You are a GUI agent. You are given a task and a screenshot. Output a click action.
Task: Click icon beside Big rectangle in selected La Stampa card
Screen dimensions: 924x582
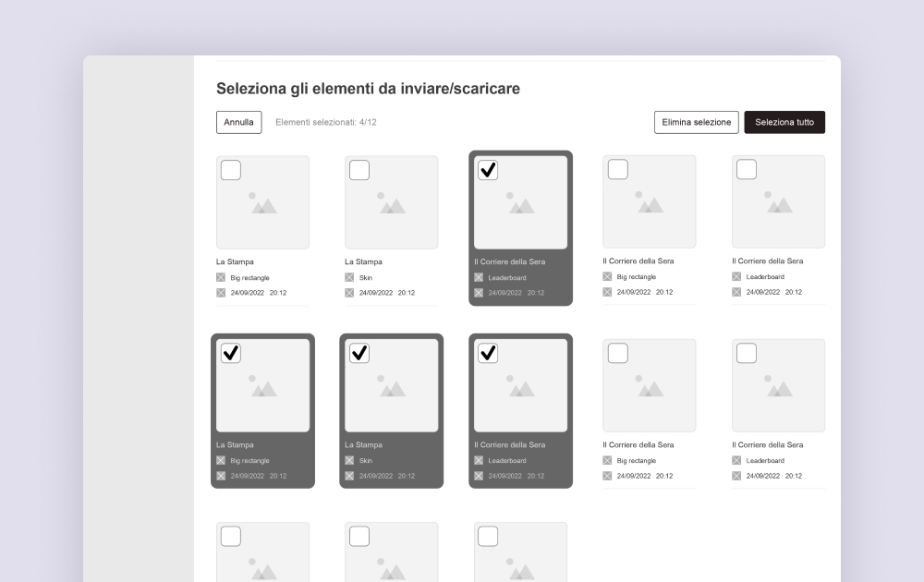[x=221, y=460]
